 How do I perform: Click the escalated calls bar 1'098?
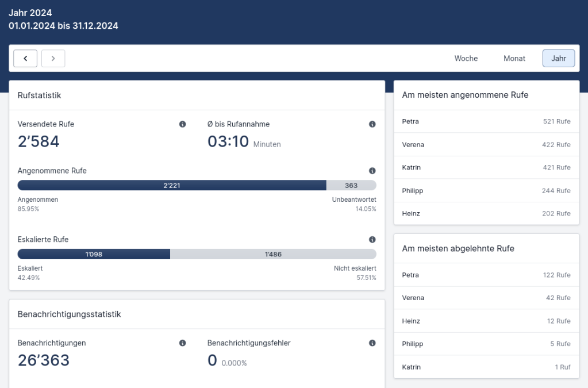coord(94,254)
